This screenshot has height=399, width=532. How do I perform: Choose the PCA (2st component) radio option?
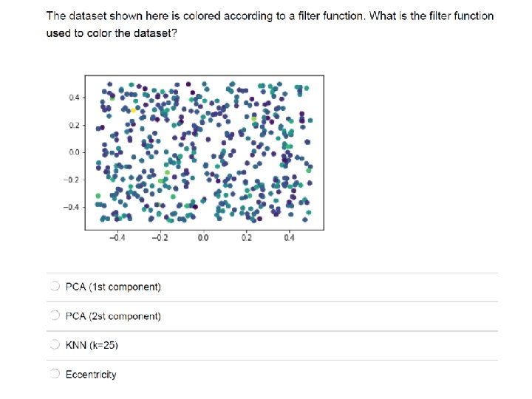pos(55,316)
